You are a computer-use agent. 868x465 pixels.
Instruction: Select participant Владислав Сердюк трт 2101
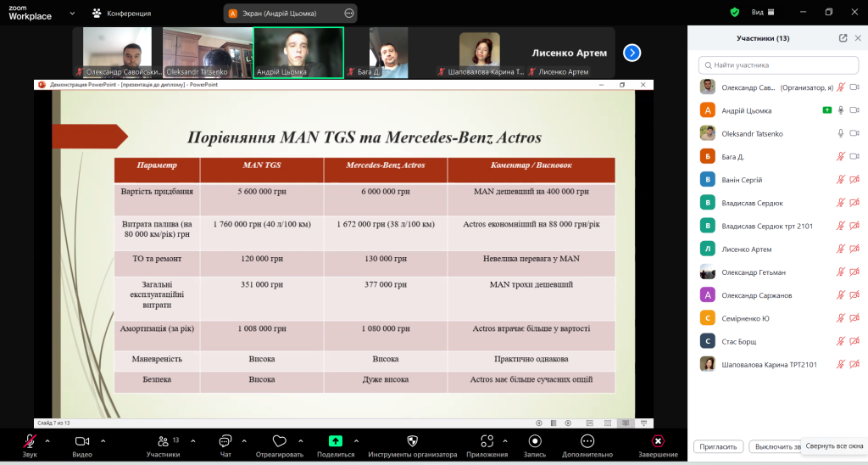(778, 226)
